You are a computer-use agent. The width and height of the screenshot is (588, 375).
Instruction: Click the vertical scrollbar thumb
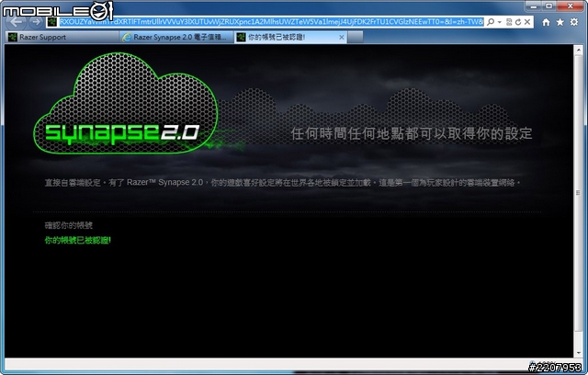[578, 193]
